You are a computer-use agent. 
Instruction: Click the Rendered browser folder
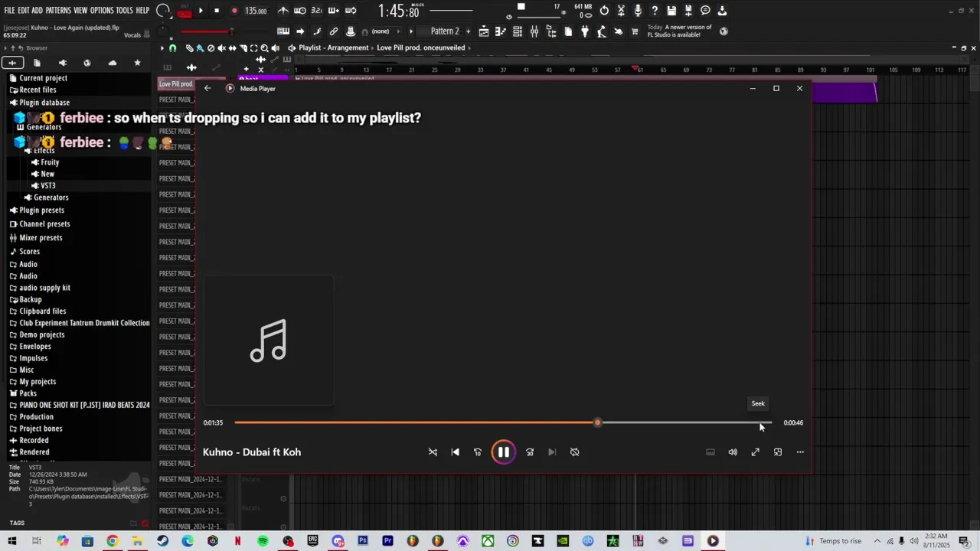pyautogui.click(x=34, y=452)
